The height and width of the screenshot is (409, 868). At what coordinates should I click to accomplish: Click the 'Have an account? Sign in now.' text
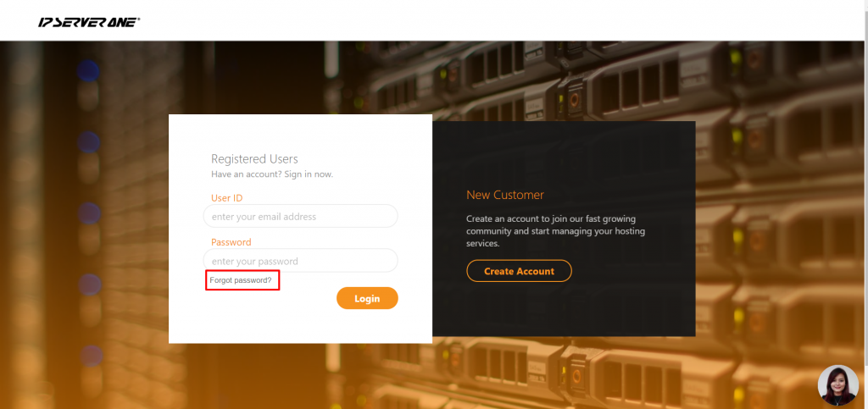click(x=272, y=174)
